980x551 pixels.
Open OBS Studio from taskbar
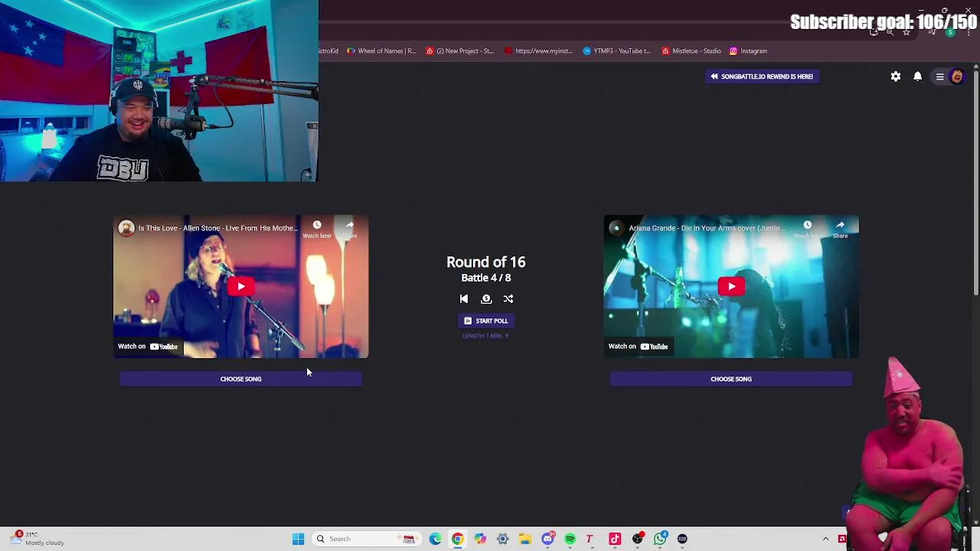pos(637,539)
